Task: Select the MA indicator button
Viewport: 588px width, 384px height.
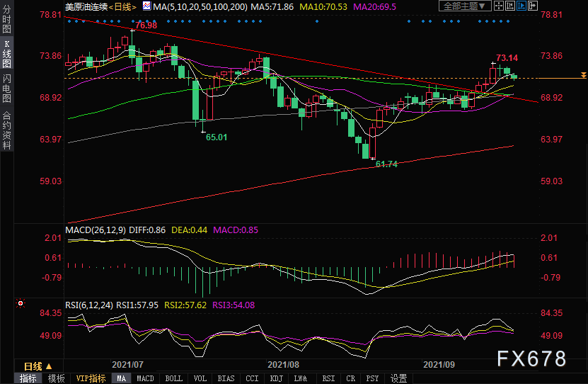Action: point(121,378)
